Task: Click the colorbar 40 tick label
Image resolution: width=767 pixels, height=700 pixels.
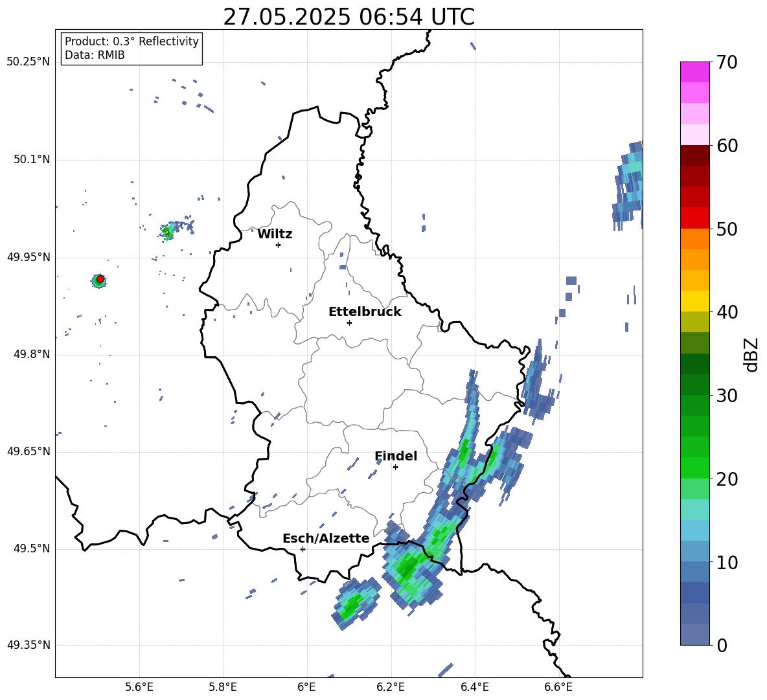Action: pyautogui.click(x=727, y=312)
